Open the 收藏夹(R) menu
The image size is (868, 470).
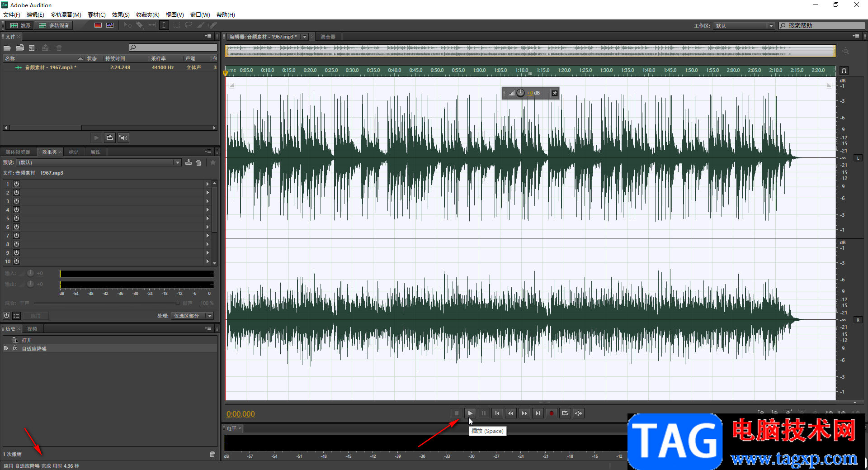click(148, 14)
